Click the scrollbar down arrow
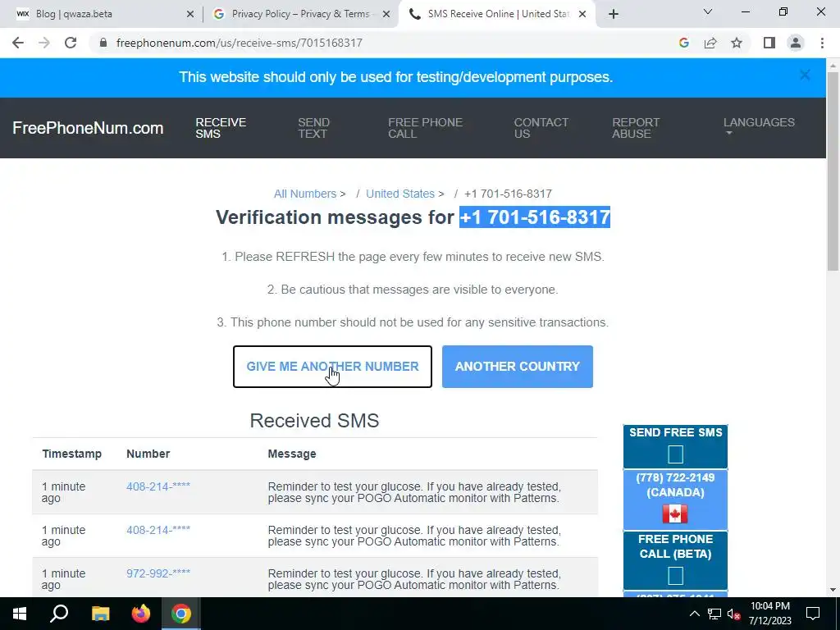Screen dimensions: 840x630 833,590
